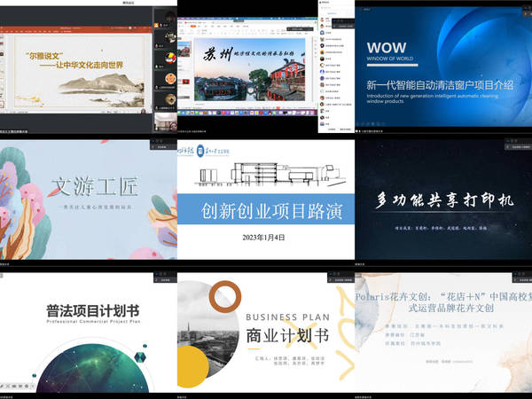Click the date text 2023年1月4日
This screenshot has height=399, width=532.
click(265, 239)
